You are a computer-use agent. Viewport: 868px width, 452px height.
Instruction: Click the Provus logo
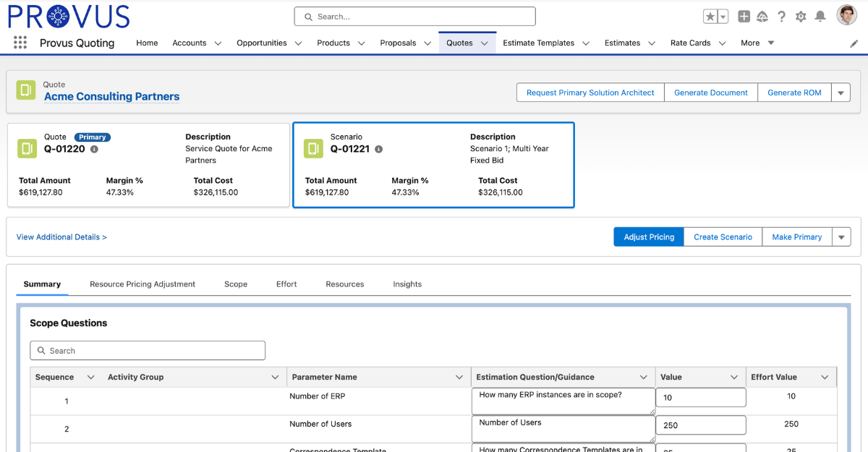point(69,16)
